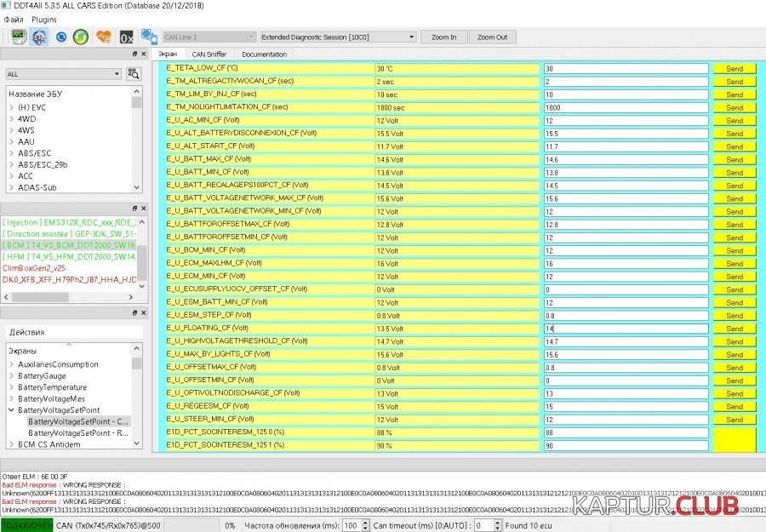Click the detected ECU list scroll-up arrow
Screen dimensions: 766x532
[141, 222]
